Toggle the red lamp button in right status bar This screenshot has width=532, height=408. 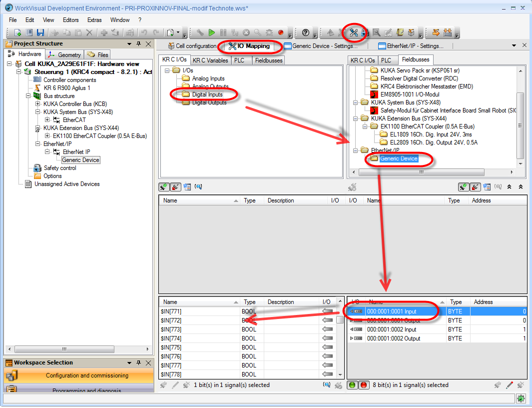(364, 385)
